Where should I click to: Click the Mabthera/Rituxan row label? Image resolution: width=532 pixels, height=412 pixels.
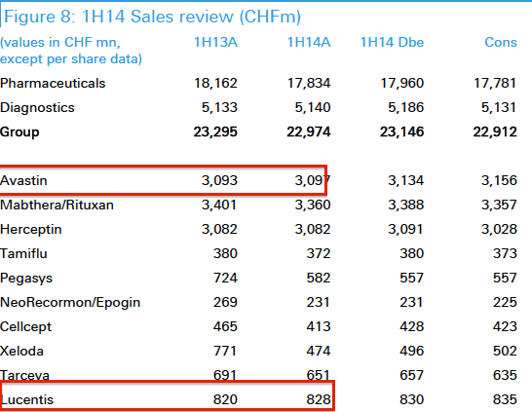[x=57, y=206]
